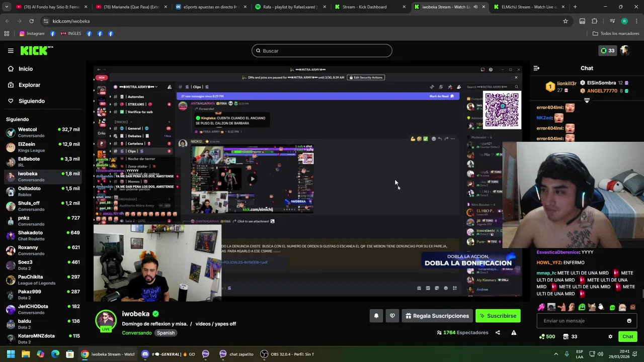Viewport: 644px width, 362px height.
Task: Open EsBebote channel in following list
Action: pos(43,162)
